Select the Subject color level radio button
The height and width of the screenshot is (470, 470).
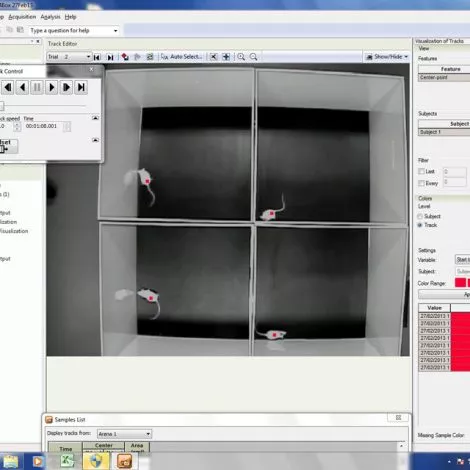coord(420,216)
